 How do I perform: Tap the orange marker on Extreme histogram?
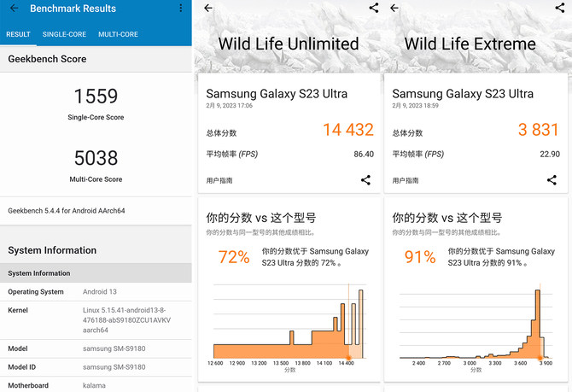pos(540,358)
